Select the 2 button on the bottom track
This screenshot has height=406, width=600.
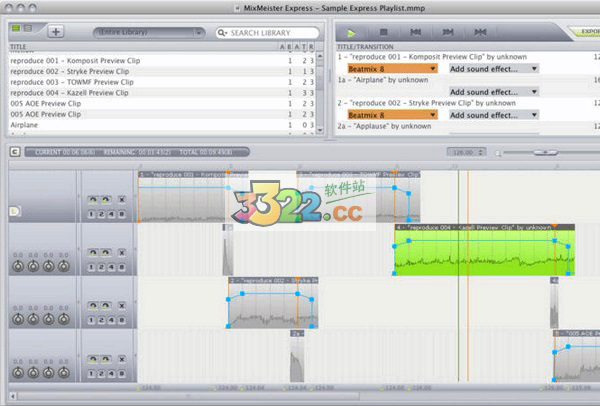(101, 373)
